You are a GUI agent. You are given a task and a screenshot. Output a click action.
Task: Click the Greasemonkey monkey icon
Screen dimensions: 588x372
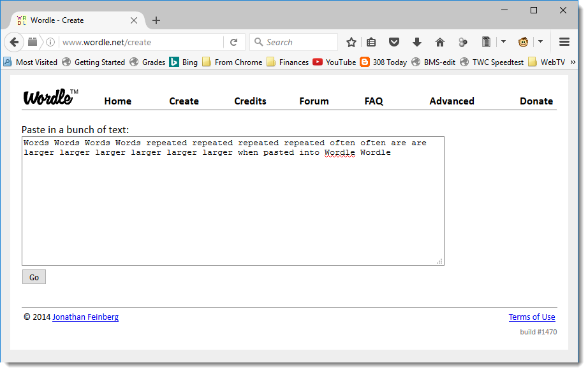(x=523, y=42)
